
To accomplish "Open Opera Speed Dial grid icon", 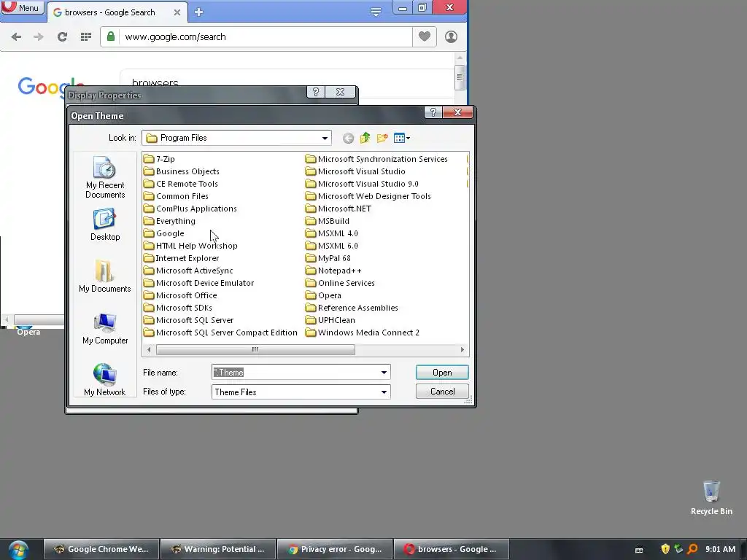I will (x=86, y=36).
